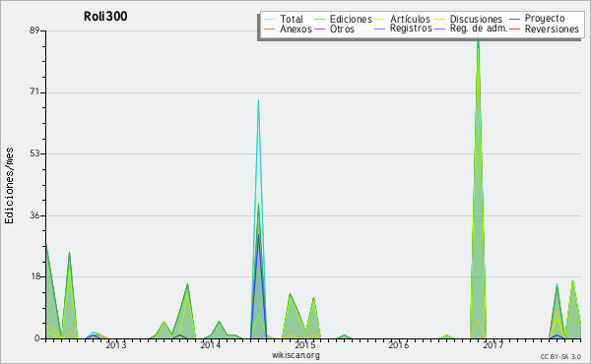The width and height of the screenshot is (591, 364).
Task: Click the 2013 x-axis label
Action: [x=116, y=344]
